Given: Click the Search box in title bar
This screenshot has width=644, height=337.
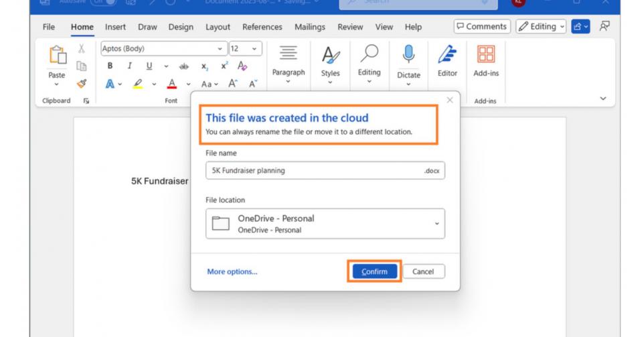Looking at the screenshot, I should pyautogui.click(x=418, y=3).
